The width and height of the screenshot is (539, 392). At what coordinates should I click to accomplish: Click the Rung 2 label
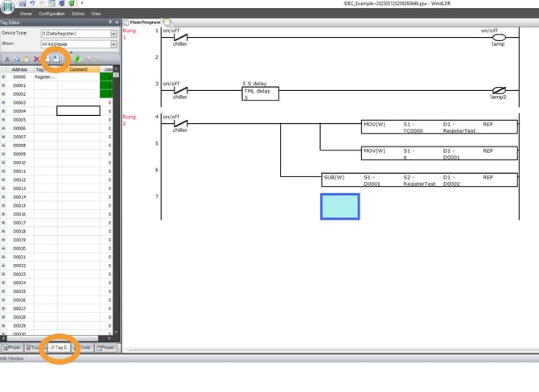(130, 120)
